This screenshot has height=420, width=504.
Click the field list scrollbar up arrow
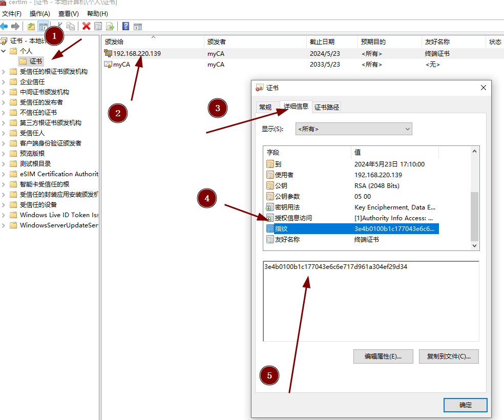pyautogui.click(x=474, y=152)
